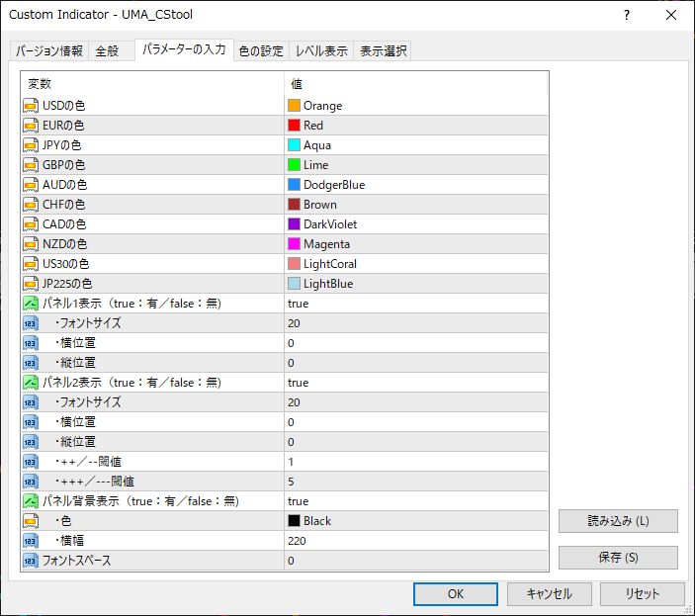Click the 値 column header
The height and width of the screenshot is (616, 695).
416,84
